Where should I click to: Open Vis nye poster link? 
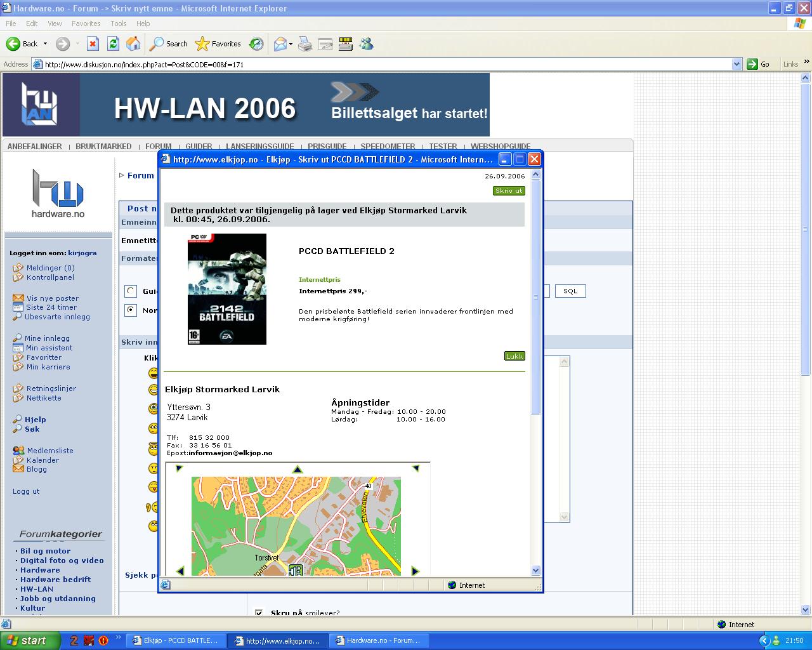[53, 298]
